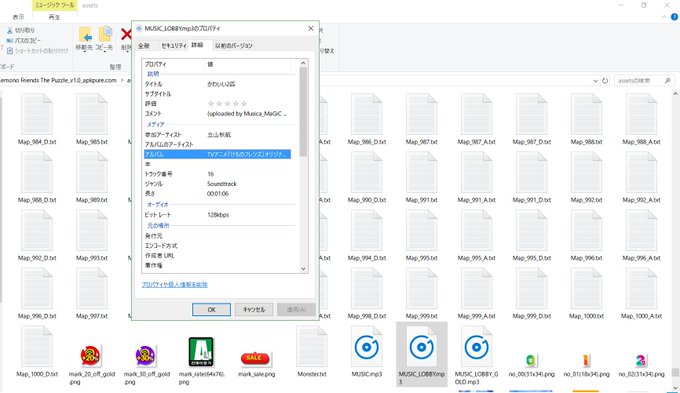The height and width of the screenshot is (393, 680).
Task: Close the MUSIC_LOBBY.mp3 properties dialog
Action: pos(311,28)
